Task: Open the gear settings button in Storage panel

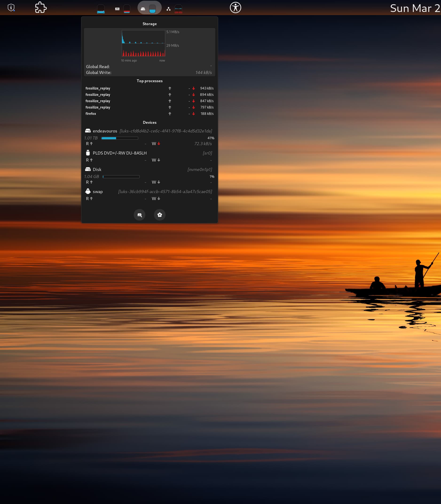Action: tap(159, 215)
